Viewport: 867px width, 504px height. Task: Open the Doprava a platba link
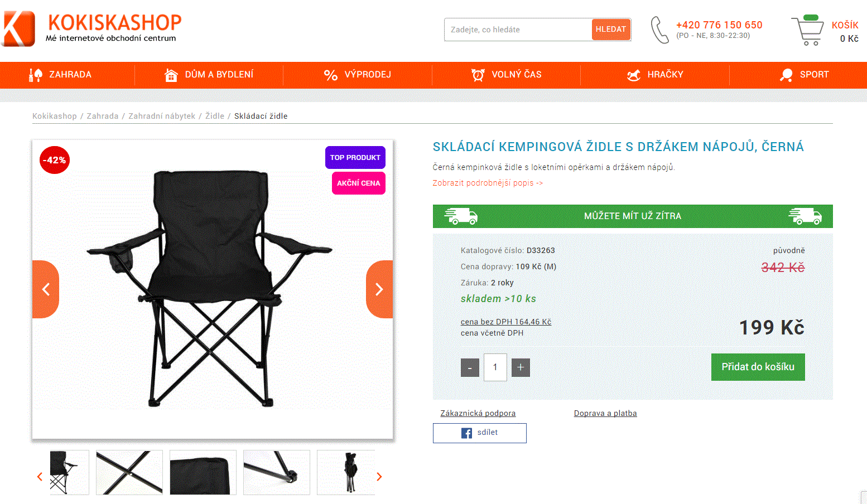click(605, 413)
